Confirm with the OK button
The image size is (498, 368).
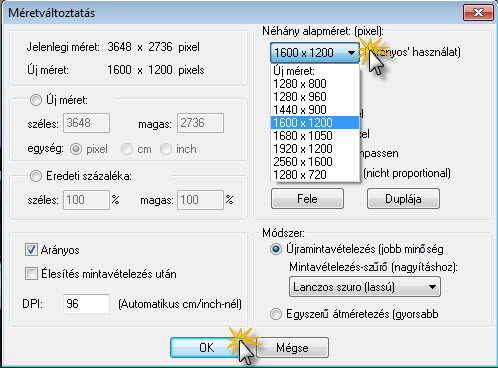pyautogui.click(x=207, y=348)
